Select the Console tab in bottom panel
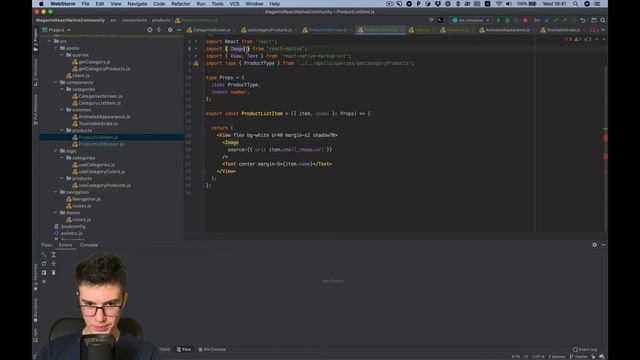The width and height of the screenshot is (640, 360). (x=89, y=245)
